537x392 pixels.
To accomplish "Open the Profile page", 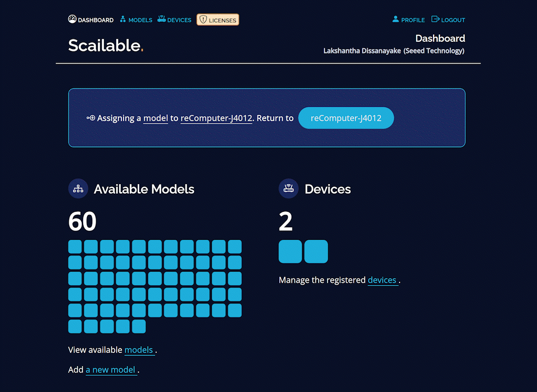I will click(409, 20).
